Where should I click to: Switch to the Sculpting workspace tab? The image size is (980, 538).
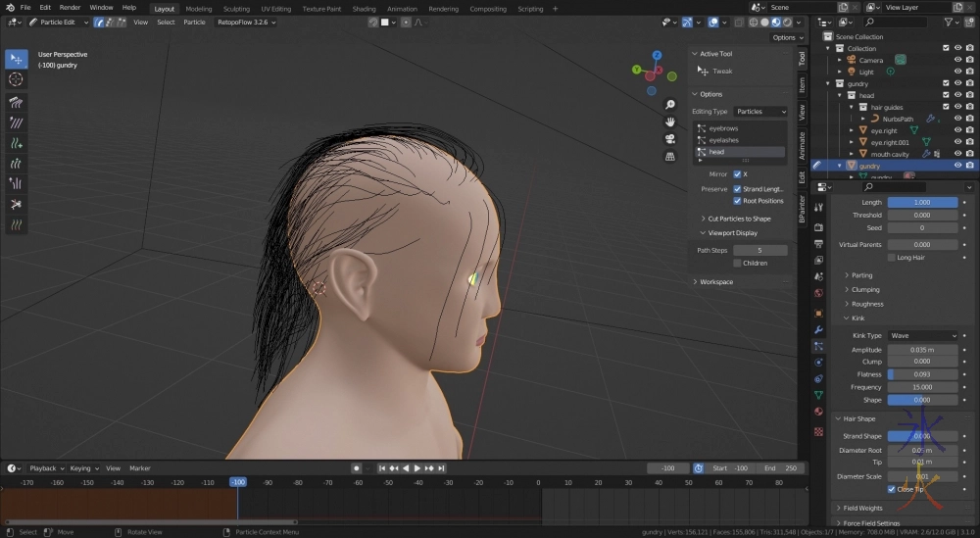coord(236,9)
